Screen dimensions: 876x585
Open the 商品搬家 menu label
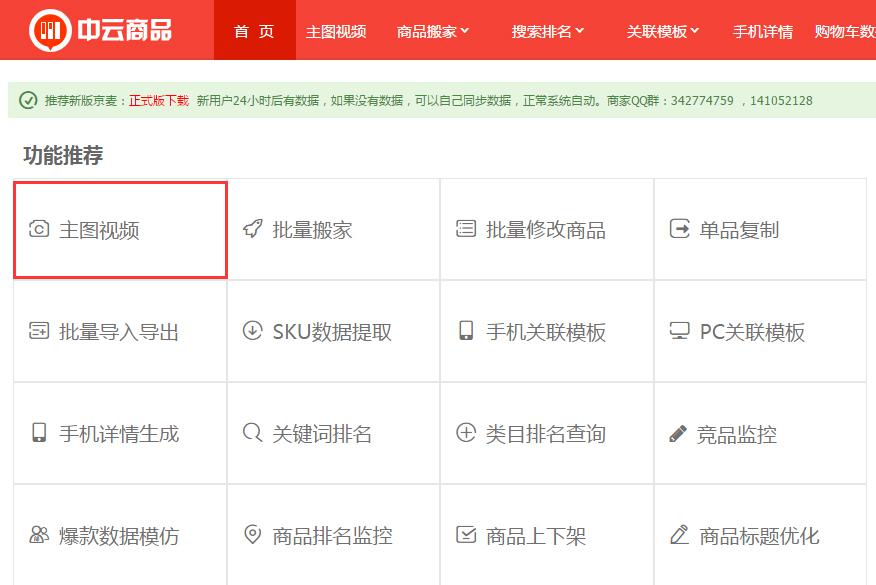coord(427,31)
